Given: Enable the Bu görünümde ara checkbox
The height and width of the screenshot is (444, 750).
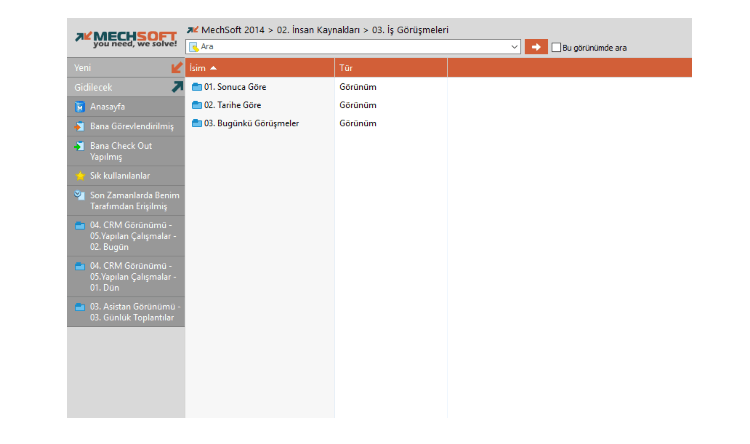Looking at the screenshot, I should (x=556, y=47).
